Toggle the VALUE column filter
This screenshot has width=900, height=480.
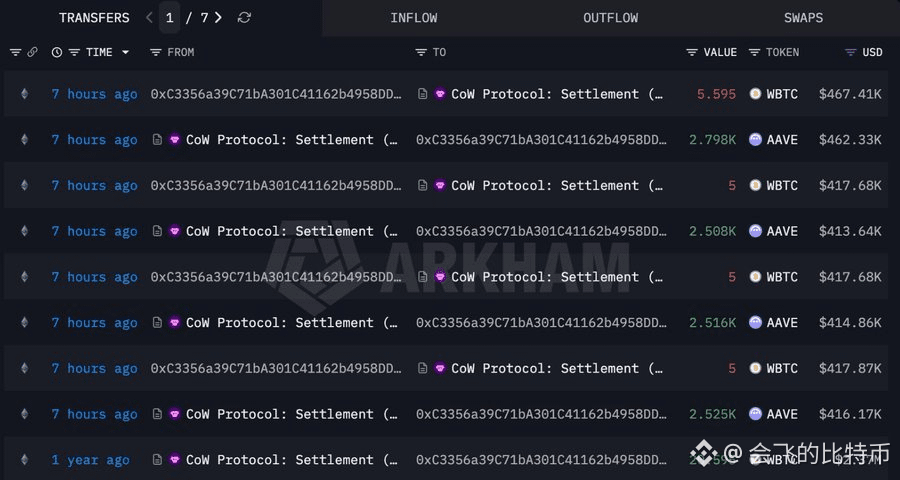pos(692,52)
